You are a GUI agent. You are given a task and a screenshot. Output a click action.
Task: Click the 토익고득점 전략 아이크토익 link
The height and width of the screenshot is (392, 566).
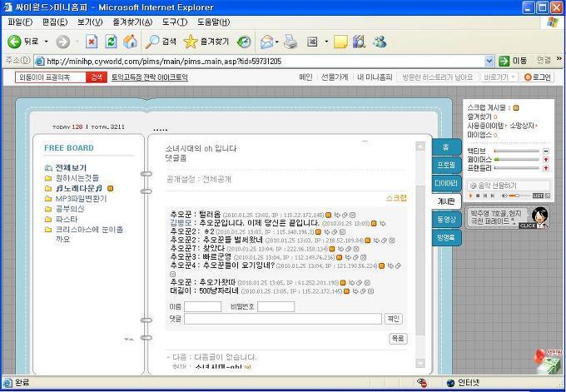[x=150, y=77]
